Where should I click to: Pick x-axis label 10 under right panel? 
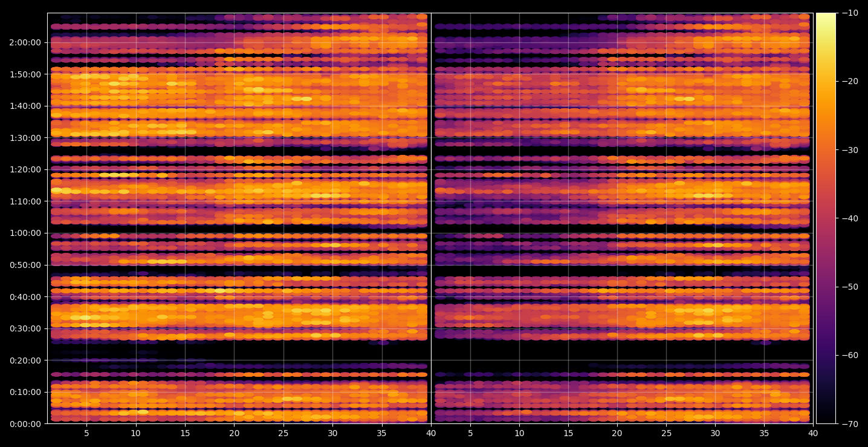point(519,434)
